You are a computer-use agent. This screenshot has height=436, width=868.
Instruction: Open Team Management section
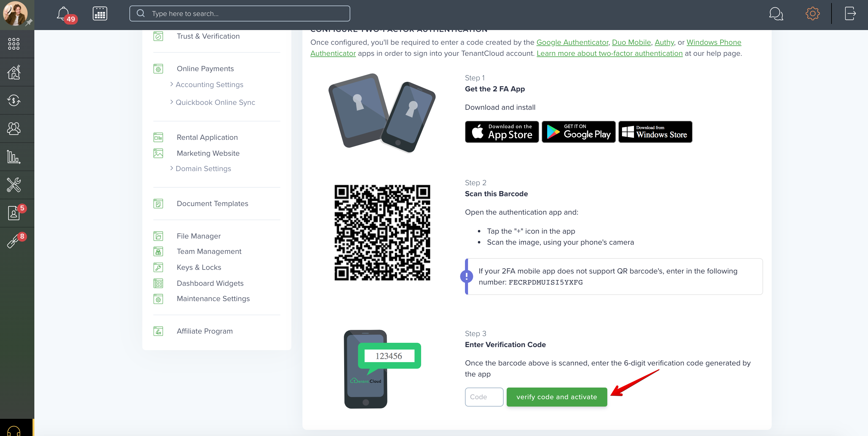(x=209, y=252)
